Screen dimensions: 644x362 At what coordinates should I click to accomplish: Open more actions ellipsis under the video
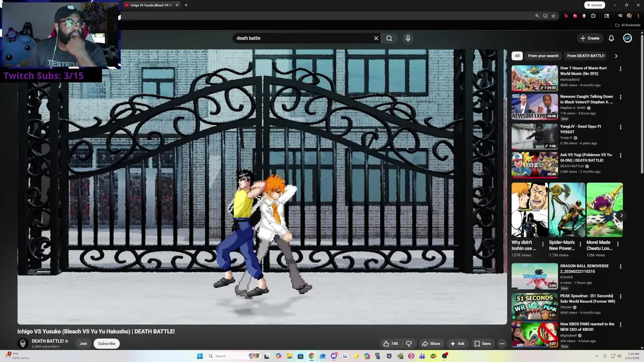point(502,344)
